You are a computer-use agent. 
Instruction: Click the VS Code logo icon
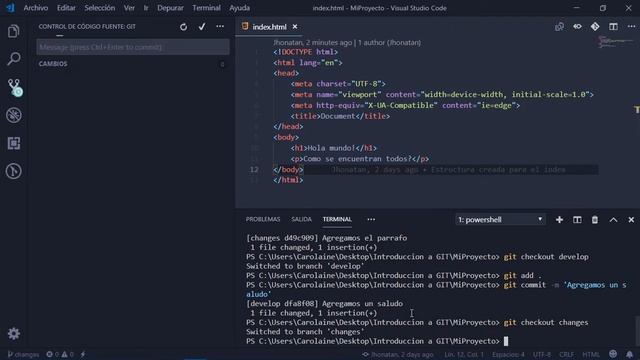(x=10, y=8)
